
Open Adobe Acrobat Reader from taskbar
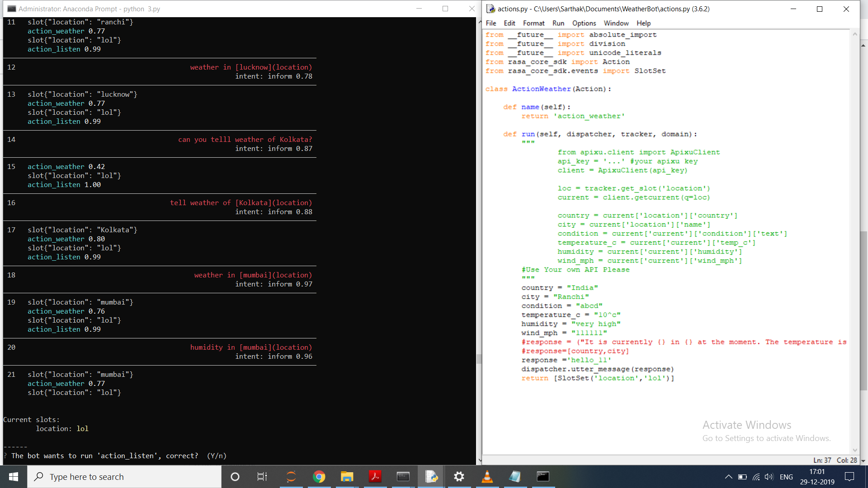coord(375,477)
